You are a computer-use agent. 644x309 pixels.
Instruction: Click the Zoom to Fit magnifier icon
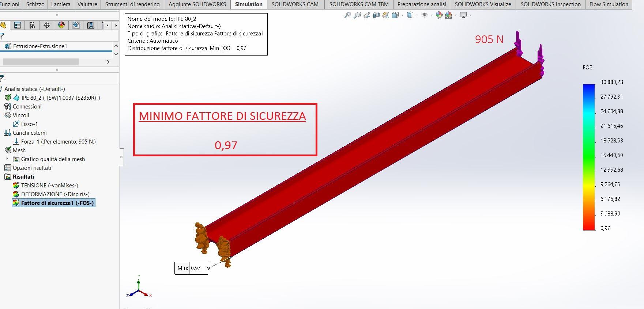tap(348, 15)
